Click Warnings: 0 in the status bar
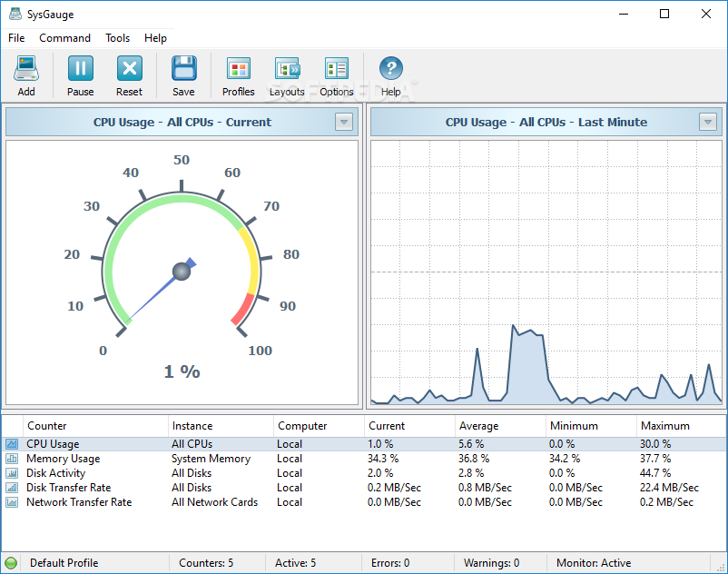 point(492,563)
